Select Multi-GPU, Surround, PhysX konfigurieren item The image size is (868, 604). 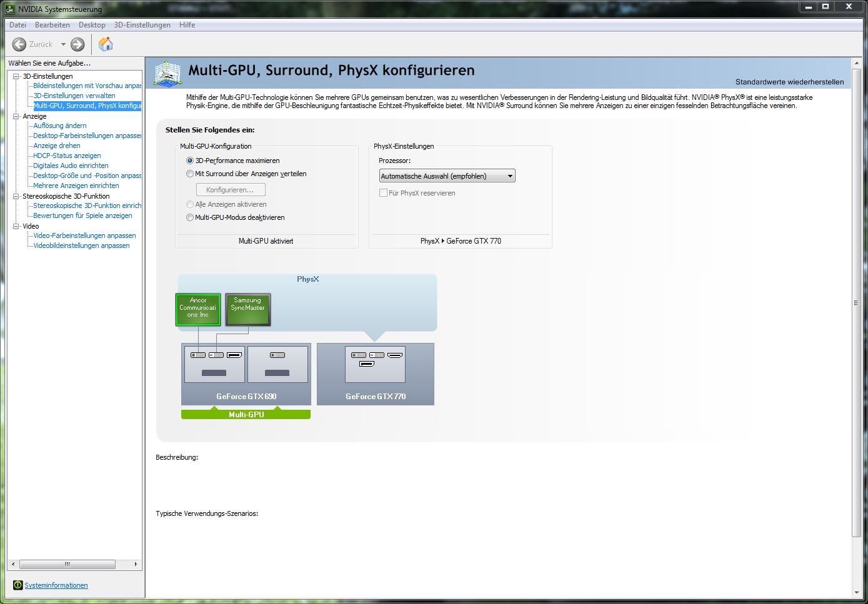tap(87, 106)
